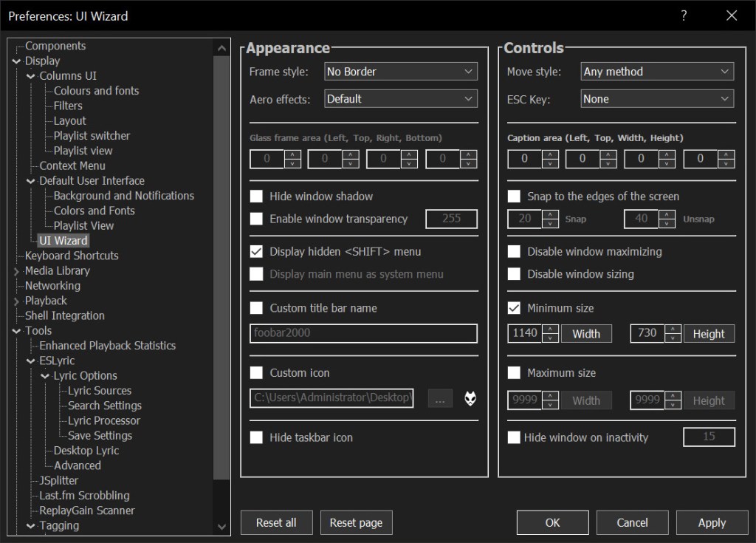Disable the "Minimum size" option
This screenshot has width=756, height=543.
click(x=513, y=307)
